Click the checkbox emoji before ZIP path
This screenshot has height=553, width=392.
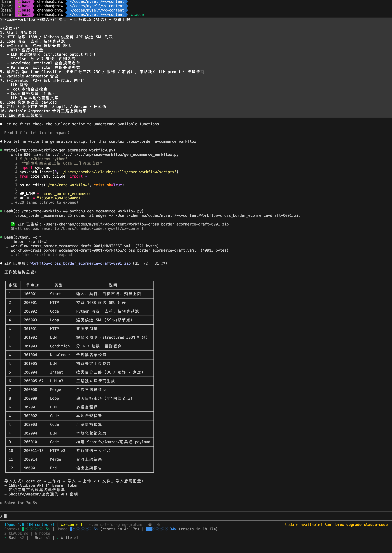click(13, 224)
